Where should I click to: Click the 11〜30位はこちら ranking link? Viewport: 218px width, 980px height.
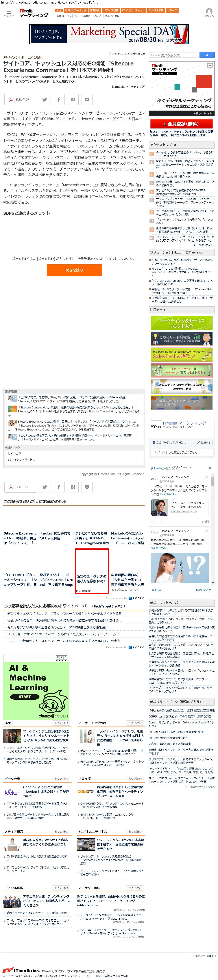(204, 245)
